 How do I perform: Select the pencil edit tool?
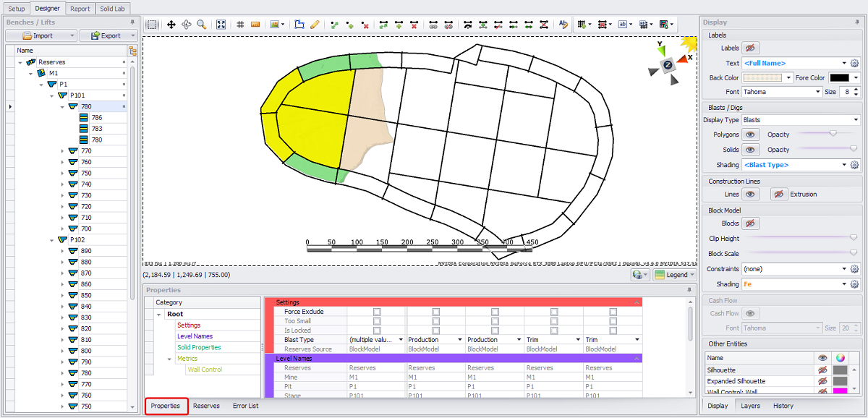pos(315,25)
